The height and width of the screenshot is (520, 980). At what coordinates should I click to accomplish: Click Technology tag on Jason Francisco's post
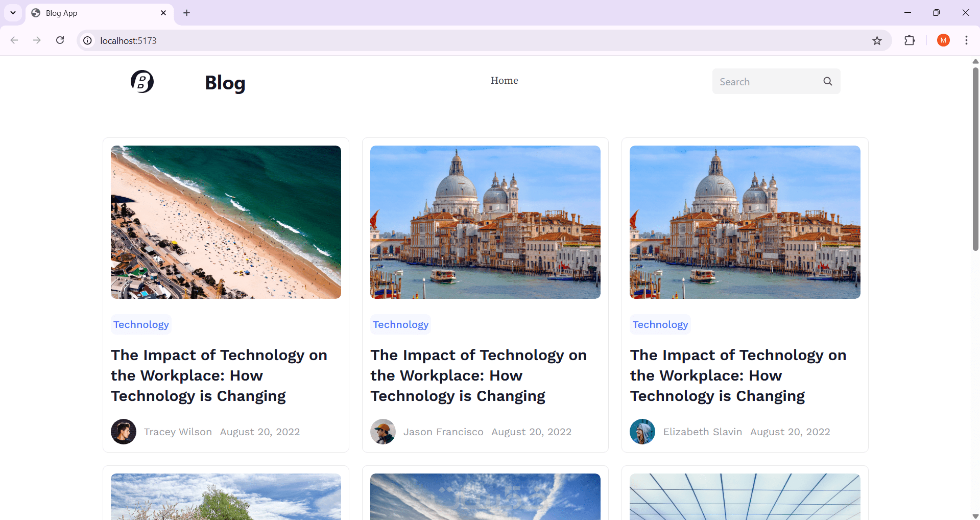click(401, 324)
